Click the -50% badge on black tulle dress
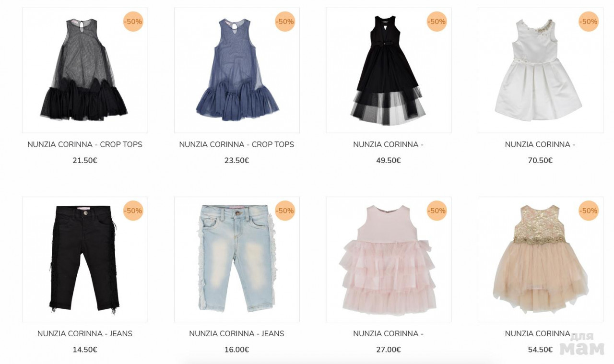 pos(133,22)
